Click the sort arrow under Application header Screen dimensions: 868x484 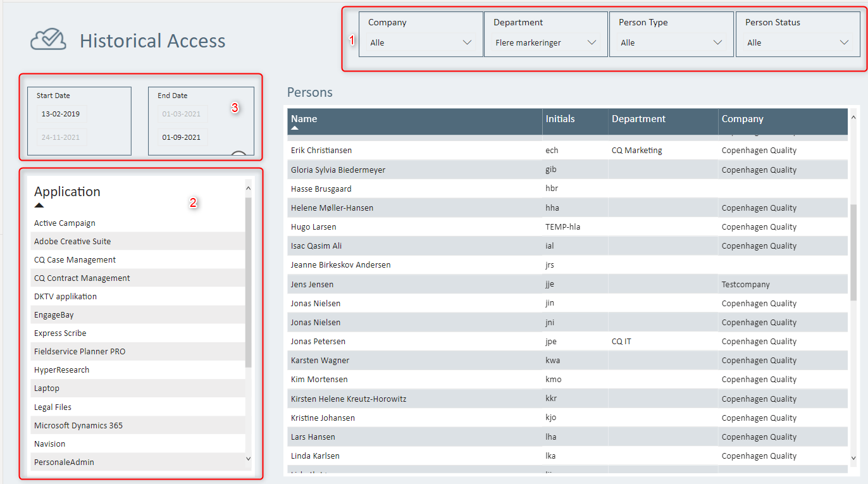pos(39,206)
